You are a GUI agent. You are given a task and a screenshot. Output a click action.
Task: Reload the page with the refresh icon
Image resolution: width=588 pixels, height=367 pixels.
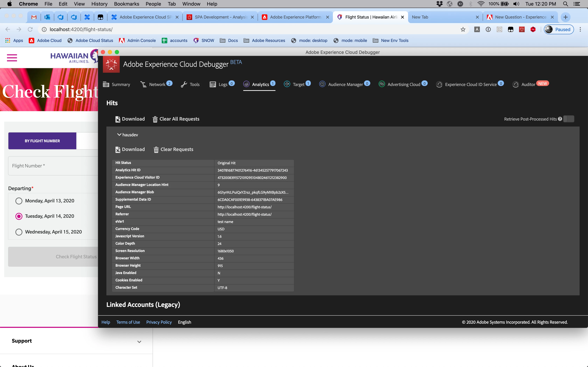[30, 29]
